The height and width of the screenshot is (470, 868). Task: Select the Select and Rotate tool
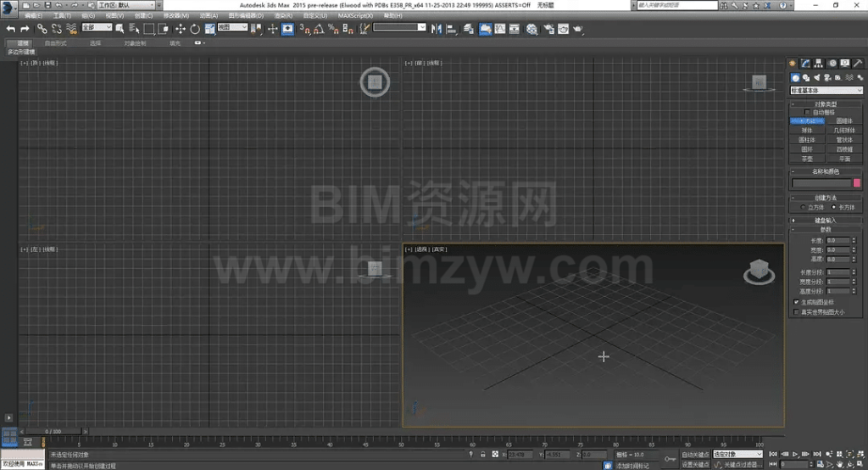[195, 29]
